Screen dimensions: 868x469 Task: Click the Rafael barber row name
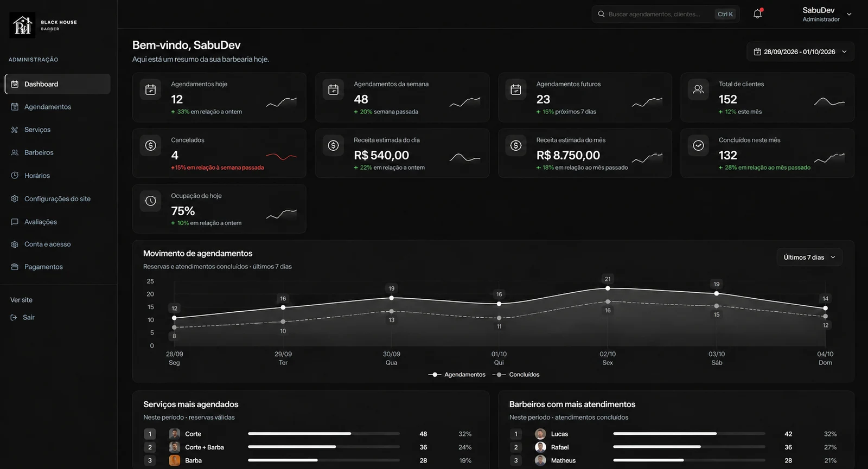(x=560, y=447)
